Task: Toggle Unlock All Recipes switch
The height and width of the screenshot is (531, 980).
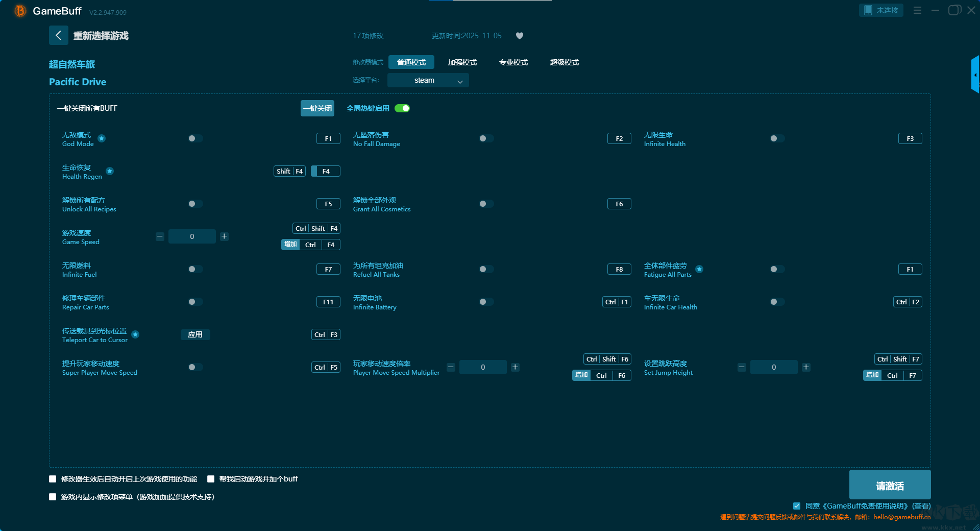Action: click(195, 204)
